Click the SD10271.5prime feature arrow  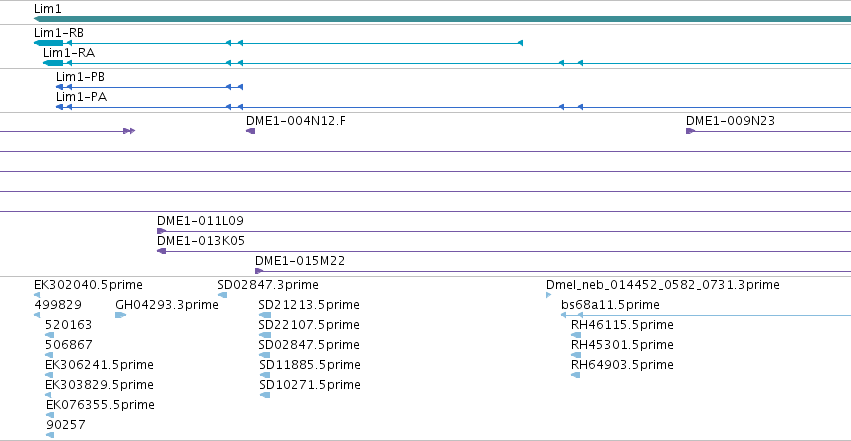coord(265,395)
